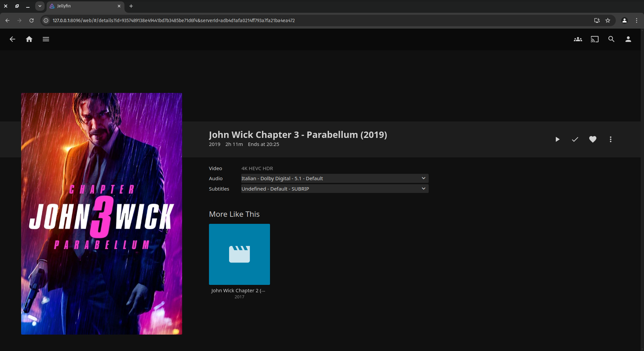Play John Wick Chapter 3
Image resolution: width=644 pixels, height=351 pixels.
557,139
